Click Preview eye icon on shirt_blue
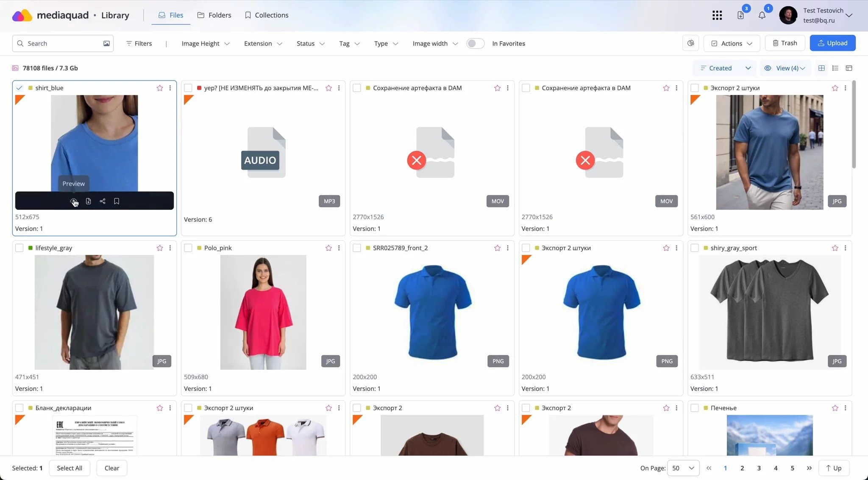 point(74,201)
